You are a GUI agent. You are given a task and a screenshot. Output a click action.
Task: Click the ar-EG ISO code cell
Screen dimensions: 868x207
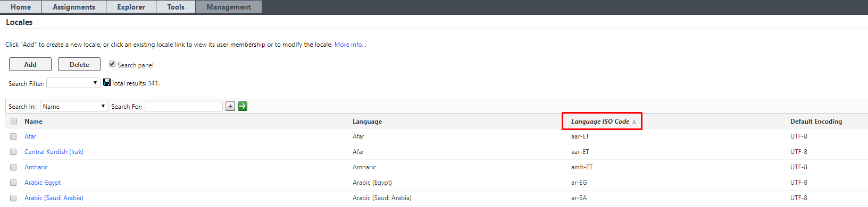[579, 183]
